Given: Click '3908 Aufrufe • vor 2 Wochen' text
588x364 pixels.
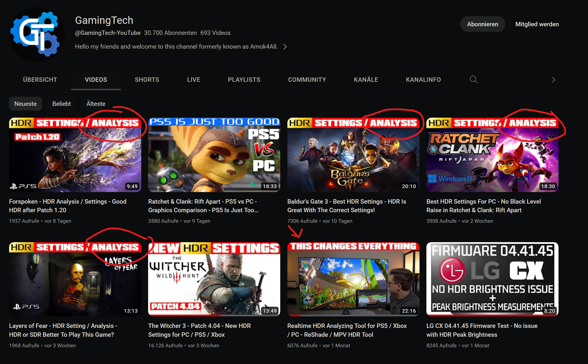Looking at the screenshot, I should point(460,221).
